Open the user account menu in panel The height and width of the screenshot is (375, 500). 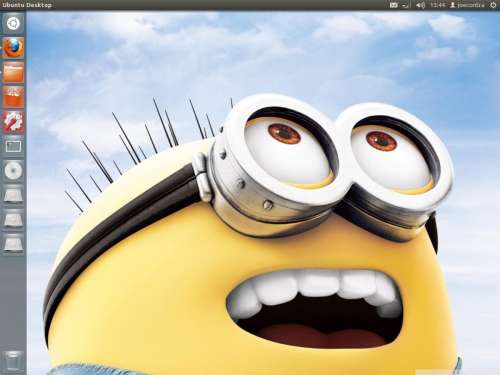coord(467,5)
